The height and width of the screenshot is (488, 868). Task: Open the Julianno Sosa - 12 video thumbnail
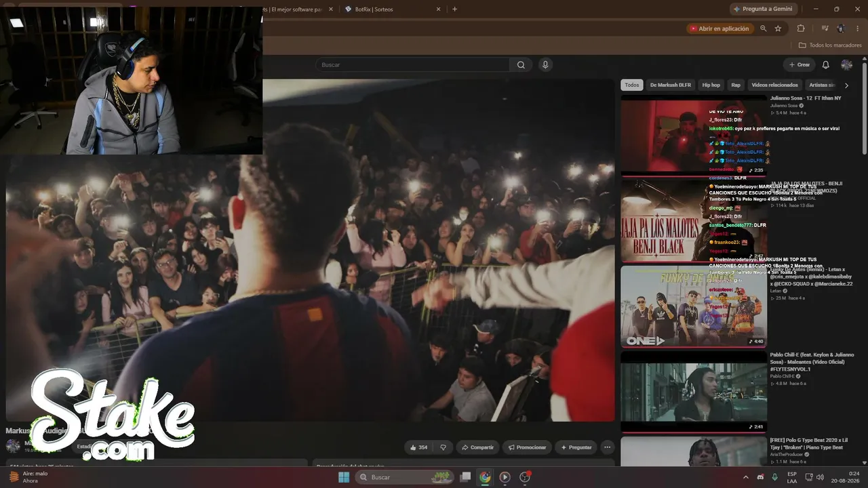point(694,135)
